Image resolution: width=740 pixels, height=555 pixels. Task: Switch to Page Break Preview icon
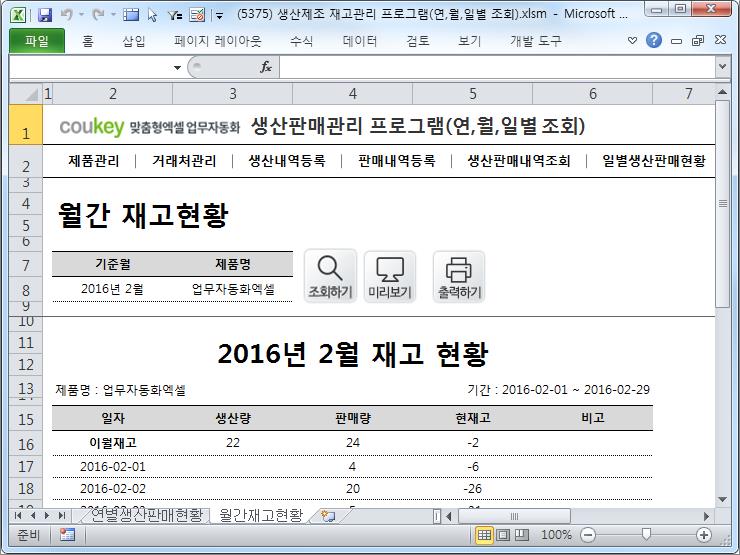coord(522,535)
